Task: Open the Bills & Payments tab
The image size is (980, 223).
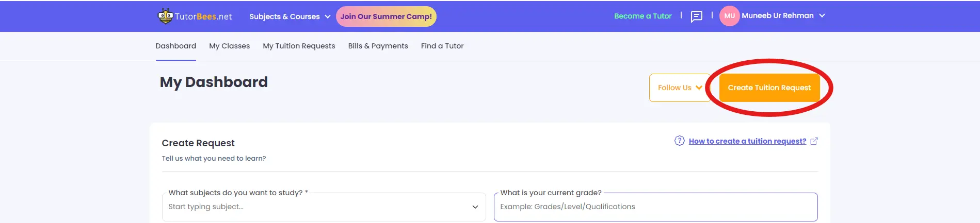Action: pyautogui.click(x=378, y=46)
